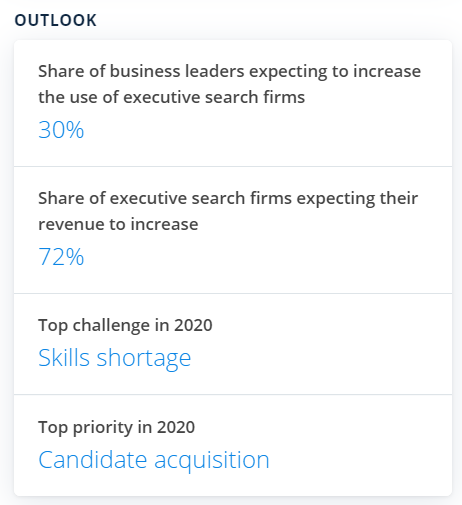Click the word 'Candidate' in the blue value
The width and height of the screenshot is (462, 505).
tap(93, 460)
